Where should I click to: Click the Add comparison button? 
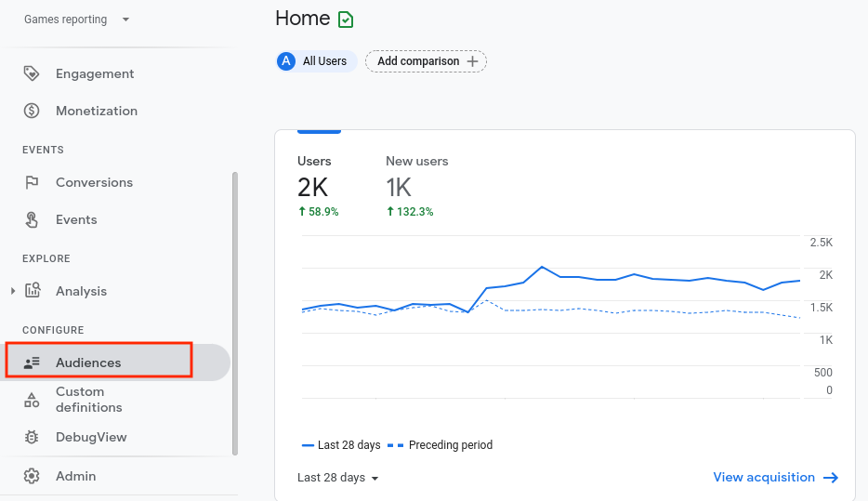pyautogui.click(x=426, y=61)
